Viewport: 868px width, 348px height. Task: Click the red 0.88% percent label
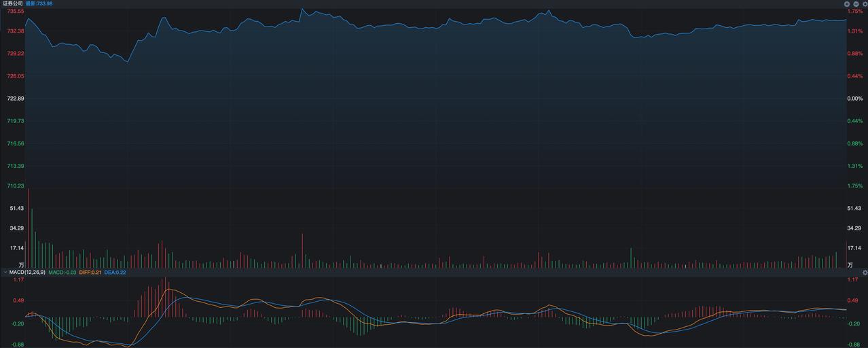tap(854, 53)
